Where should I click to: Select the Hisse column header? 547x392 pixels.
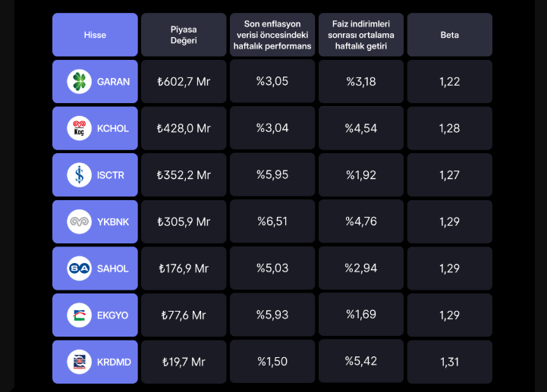95,35
